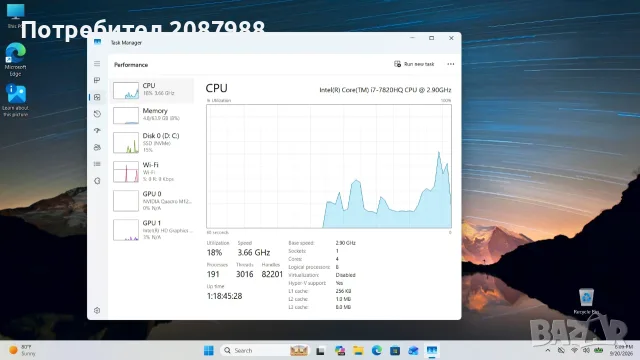Open Learn about this picture desktop icon
The image size is (640, 360).
16,100
